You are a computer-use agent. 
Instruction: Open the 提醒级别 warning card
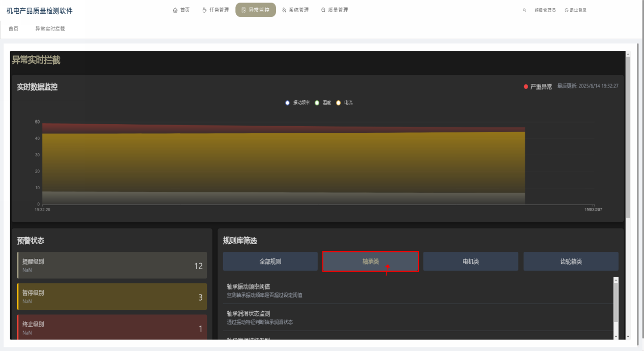click(112, 265)
